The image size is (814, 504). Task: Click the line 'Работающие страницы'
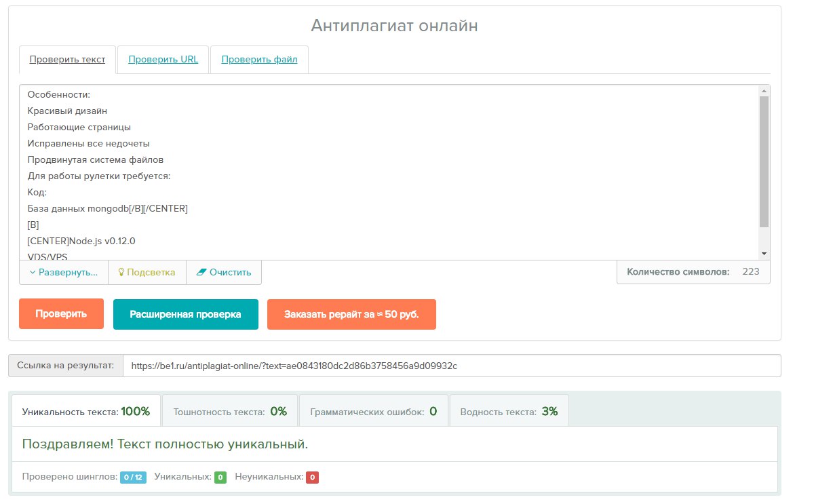[x=79, y=127]
